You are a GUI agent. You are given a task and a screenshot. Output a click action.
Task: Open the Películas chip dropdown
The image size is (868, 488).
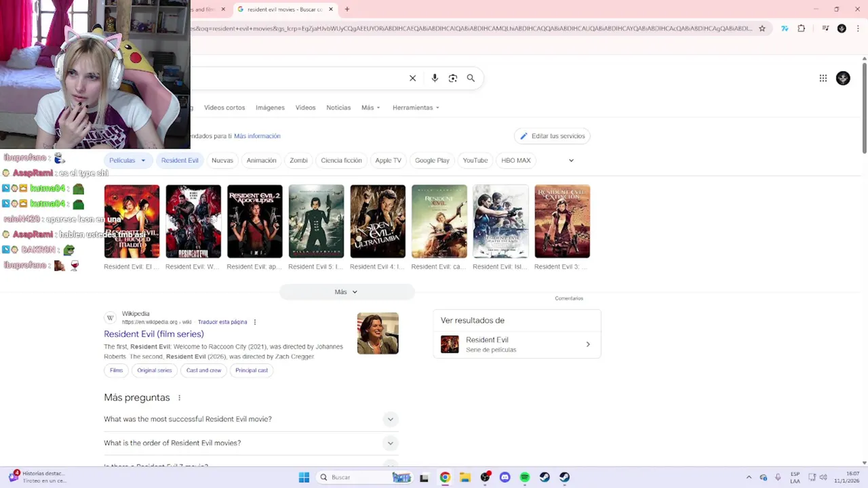point(127,161)
